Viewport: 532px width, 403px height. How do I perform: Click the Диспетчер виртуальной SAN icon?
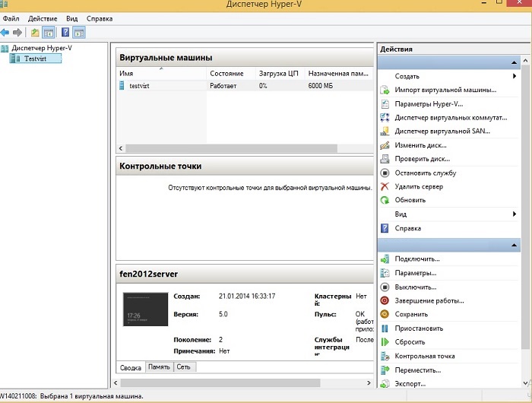385,132
